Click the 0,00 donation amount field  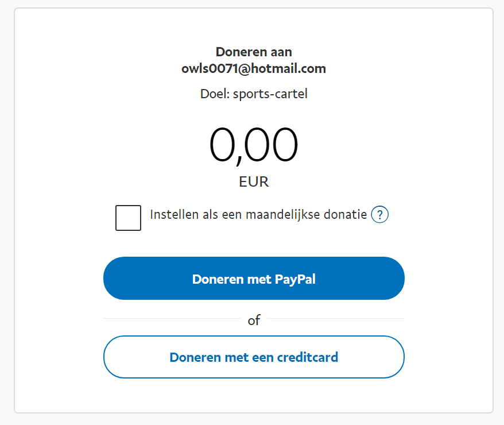pyautogui.click(x=254, y=145)
